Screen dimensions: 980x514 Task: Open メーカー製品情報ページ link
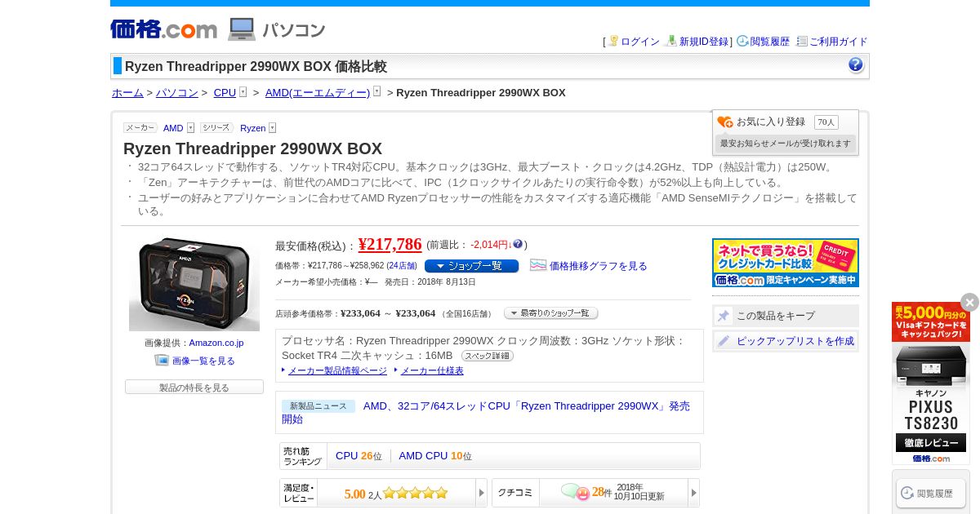pyautogui.click(x=337, y=370)
